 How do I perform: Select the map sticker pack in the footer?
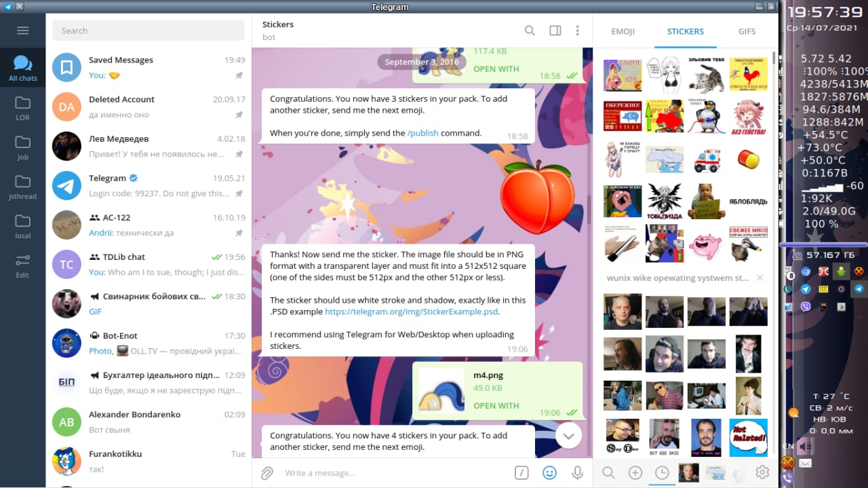coord(715,472)
